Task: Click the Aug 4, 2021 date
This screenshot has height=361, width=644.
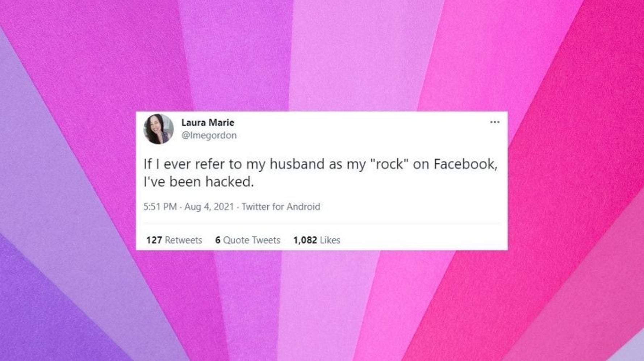Action: point(209,207)
